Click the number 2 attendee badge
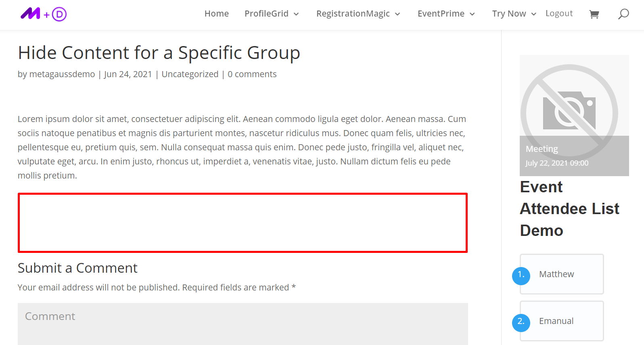The height and width of the screenshot is (345, 644). [x=521, y=322]
